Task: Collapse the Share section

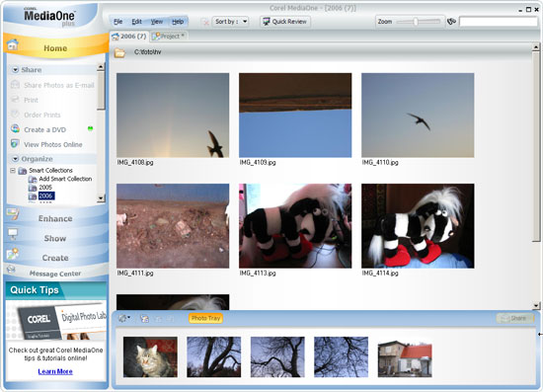Action: point(15,69)
